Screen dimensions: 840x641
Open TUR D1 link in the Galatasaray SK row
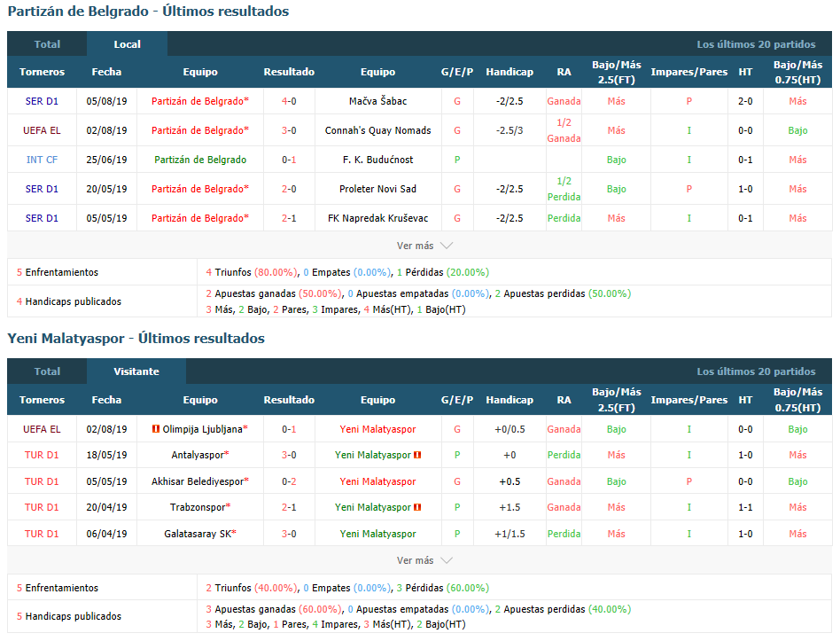42,534
